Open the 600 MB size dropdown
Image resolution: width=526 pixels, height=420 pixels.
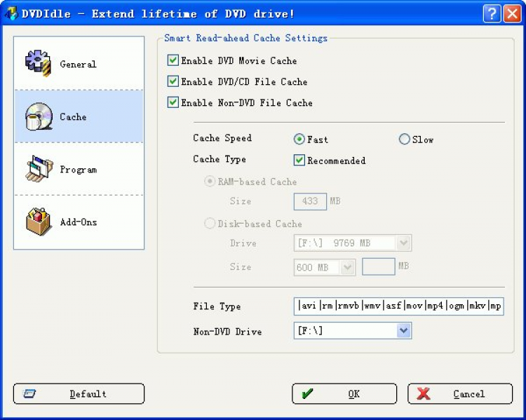point(347,267)
